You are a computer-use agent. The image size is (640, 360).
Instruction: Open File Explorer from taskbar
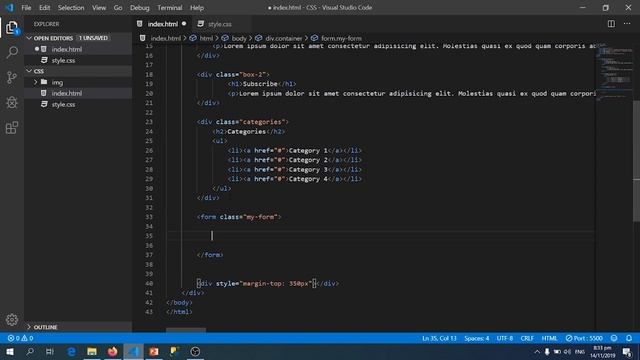click(x=92, y=351)
